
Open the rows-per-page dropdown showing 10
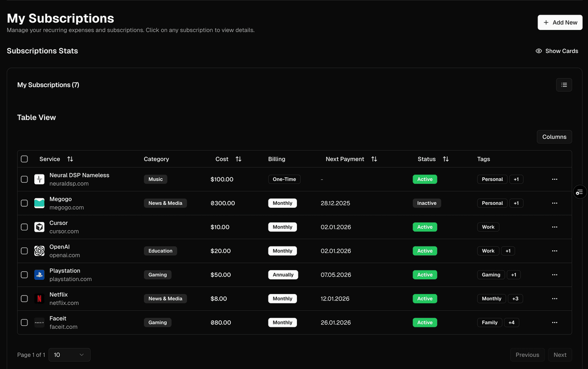pos(69,355)
